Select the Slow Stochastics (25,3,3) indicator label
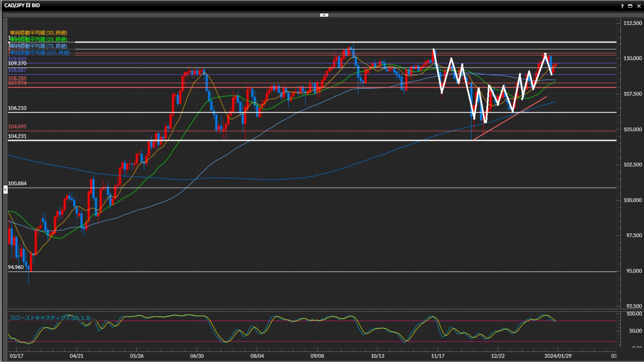This screenshot has width=644, height=362. pyautogui.click(x=50, y=318)
